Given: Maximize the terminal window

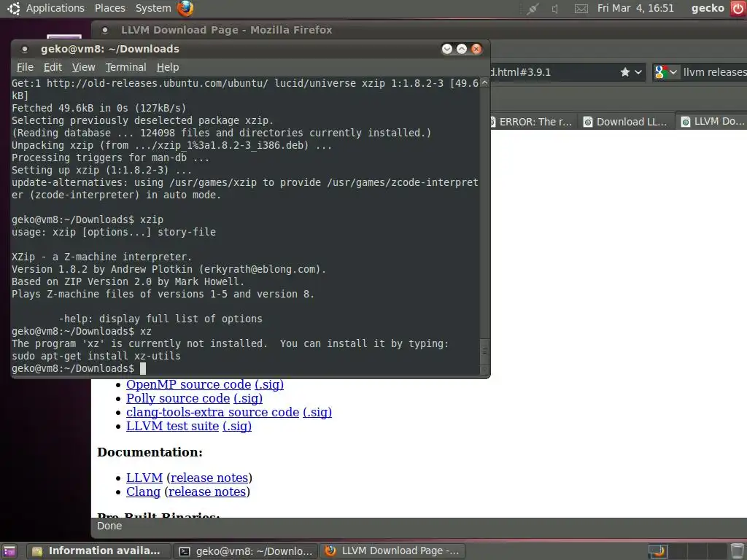Looking at the screenshot, I should (462, 49).
